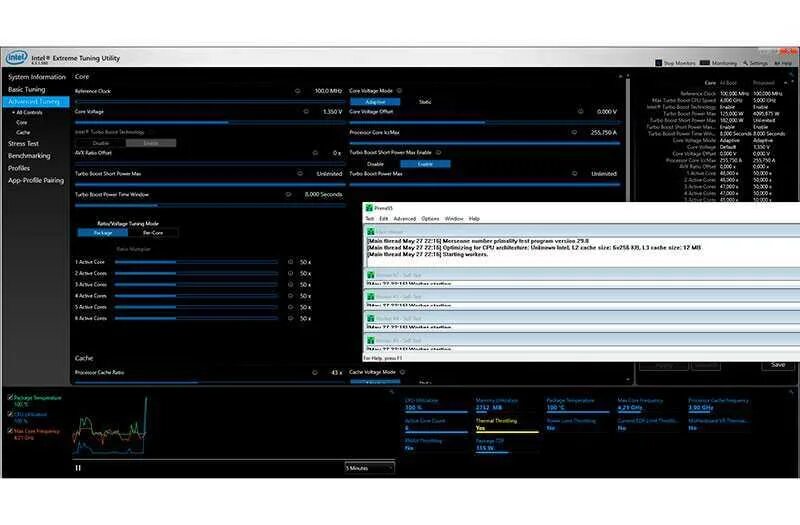
Task: Click the Turbo Boost Power Max info icon
Action: pos(574,173)
